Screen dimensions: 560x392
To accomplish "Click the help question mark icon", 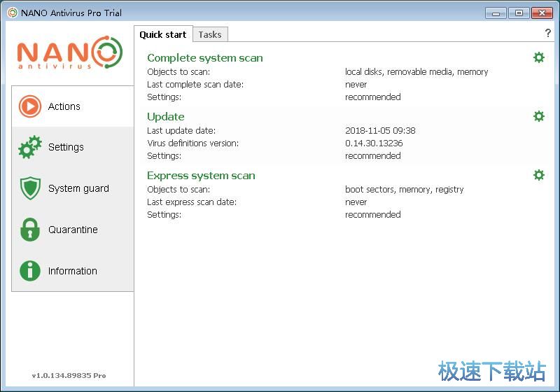I will click(548, 33).
